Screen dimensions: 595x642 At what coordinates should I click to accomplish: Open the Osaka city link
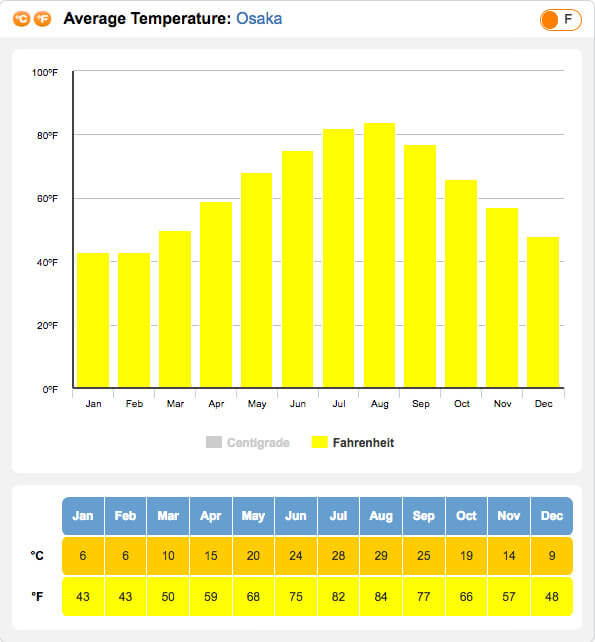pos(259,18)
